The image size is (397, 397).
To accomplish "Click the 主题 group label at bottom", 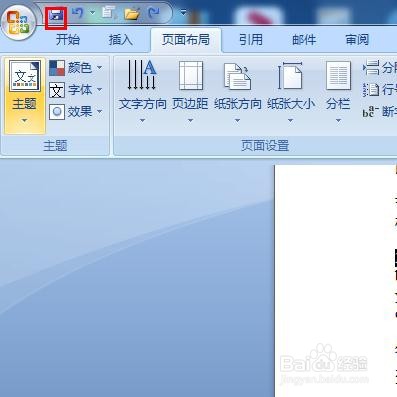I will click(x=55, y=146).
